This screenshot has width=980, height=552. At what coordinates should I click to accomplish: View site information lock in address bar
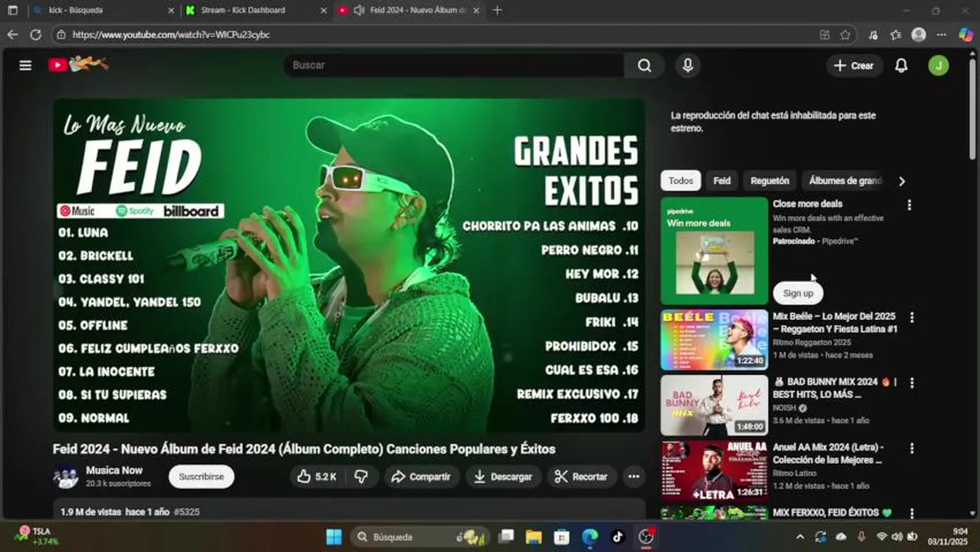(x=61, y=34)
